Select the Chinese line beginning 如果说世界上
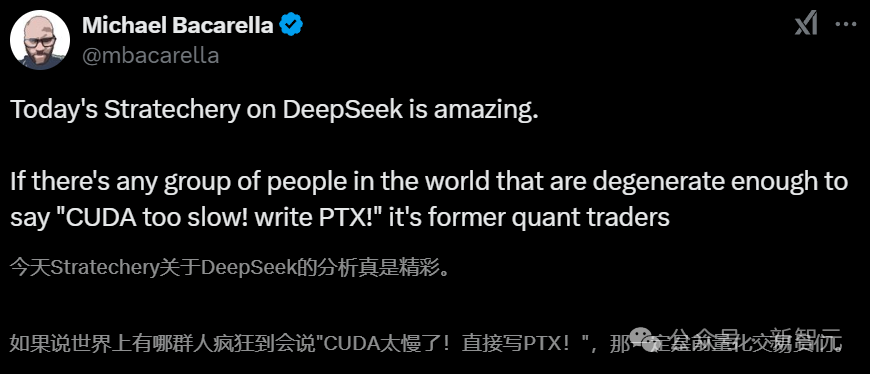Screen dimensions: 870x374 click(x=426, y=344)
